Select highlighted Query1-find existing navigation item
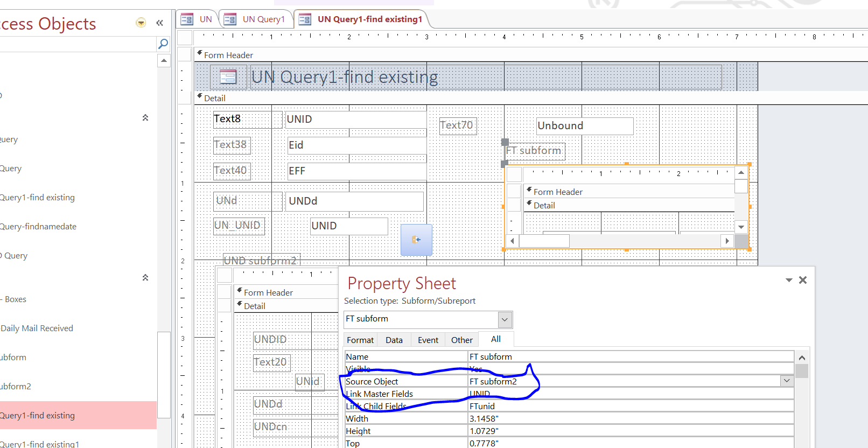 pyautogui.click(x=78, y=415)
